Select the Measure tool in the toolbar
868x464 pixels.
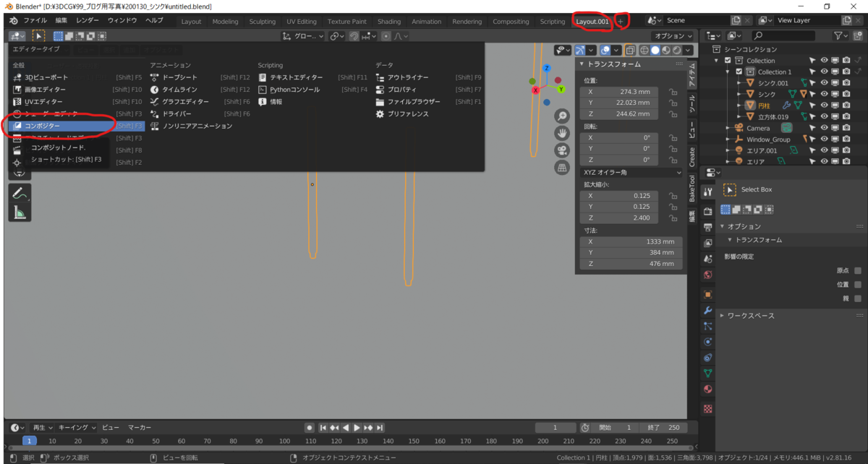pos(20,212)
